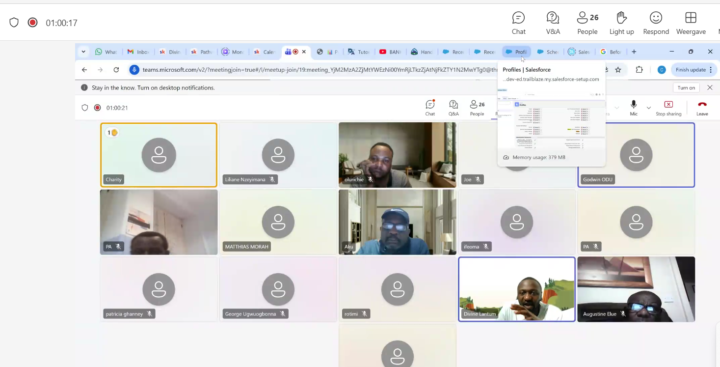Click the raised hand badge on Charity's tile
720x367 pixels.
[x=112, y=133]
